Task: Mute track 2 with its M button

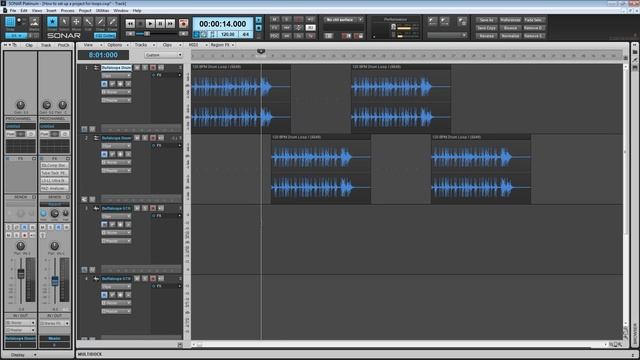Action: (137, 138)
